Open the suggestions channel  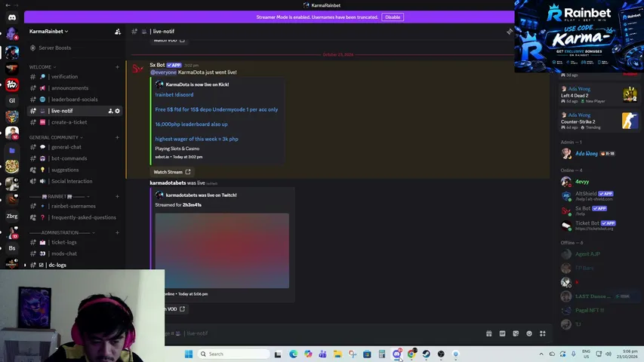75,170
